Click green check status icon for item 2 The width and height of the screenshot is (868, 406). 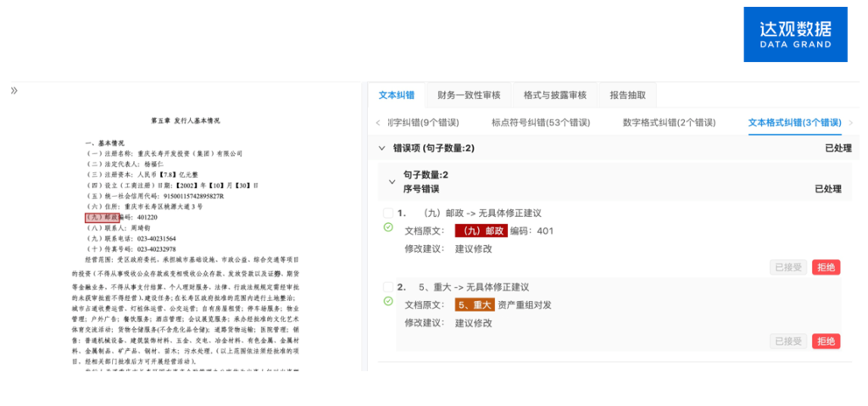pos(388,301)
